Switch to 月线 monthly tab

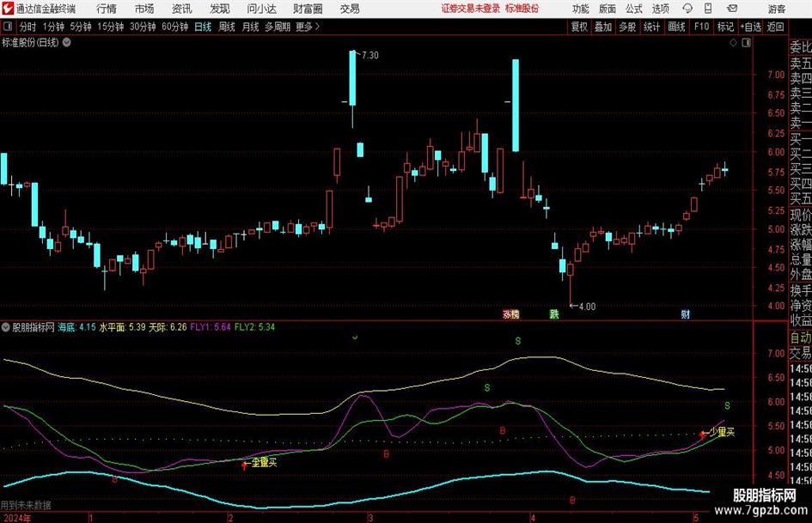[x=251, y=27]
